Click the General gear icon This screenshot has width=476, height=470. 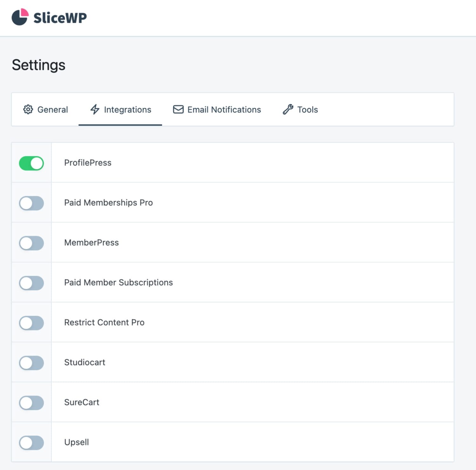click(x=28, y=109)
